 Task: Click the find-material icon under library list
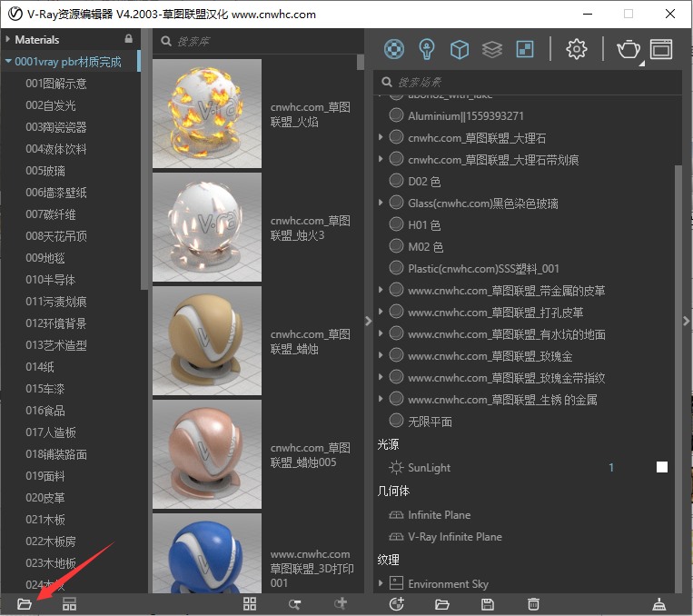(295, 604)
